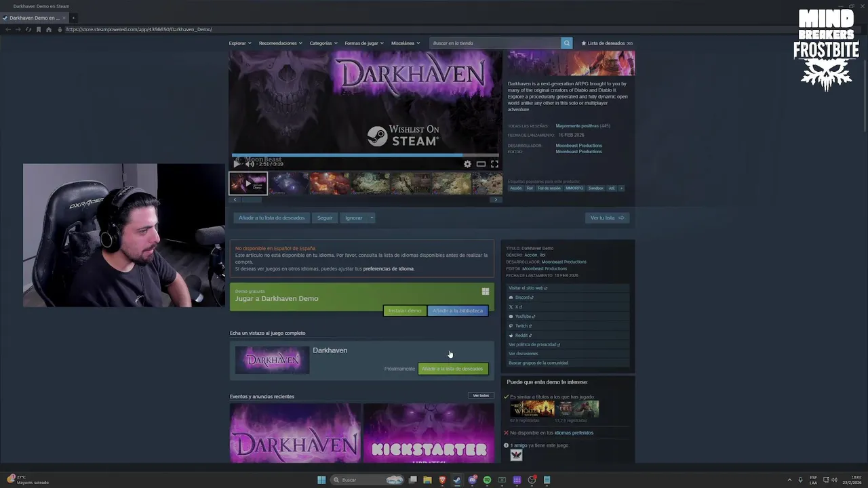Expand Formas de jugar menu
The width and height of the screenshot is (868, 488).
coord(364,43)
